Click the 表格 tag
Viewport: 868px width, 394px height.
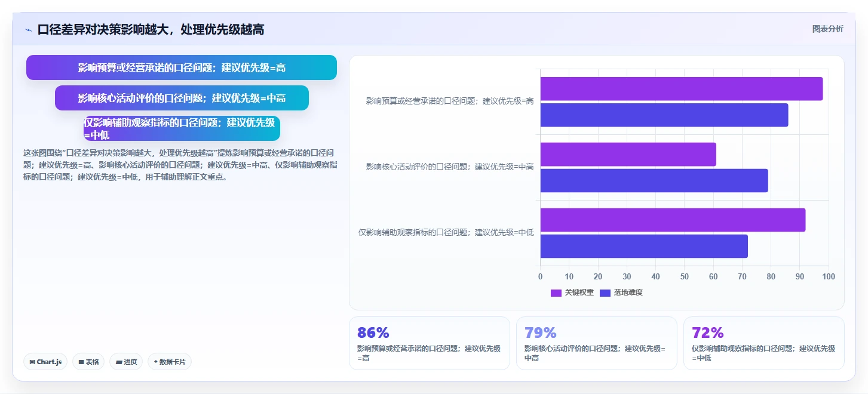[x=88, y=362]
